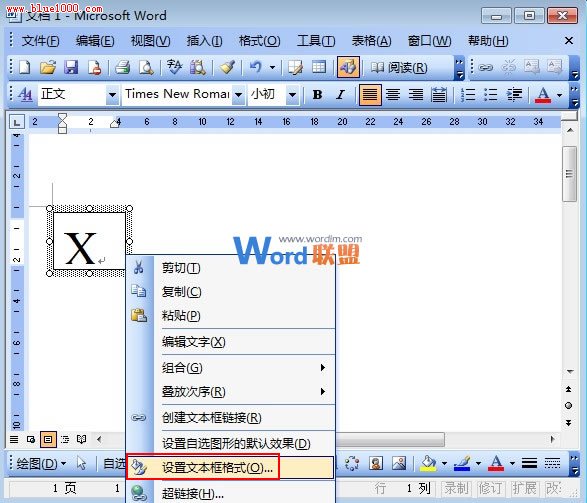Expand the Undo history dropdown arrow
Viewport: 587px width, 503px height.
click(x=273, y=68)
